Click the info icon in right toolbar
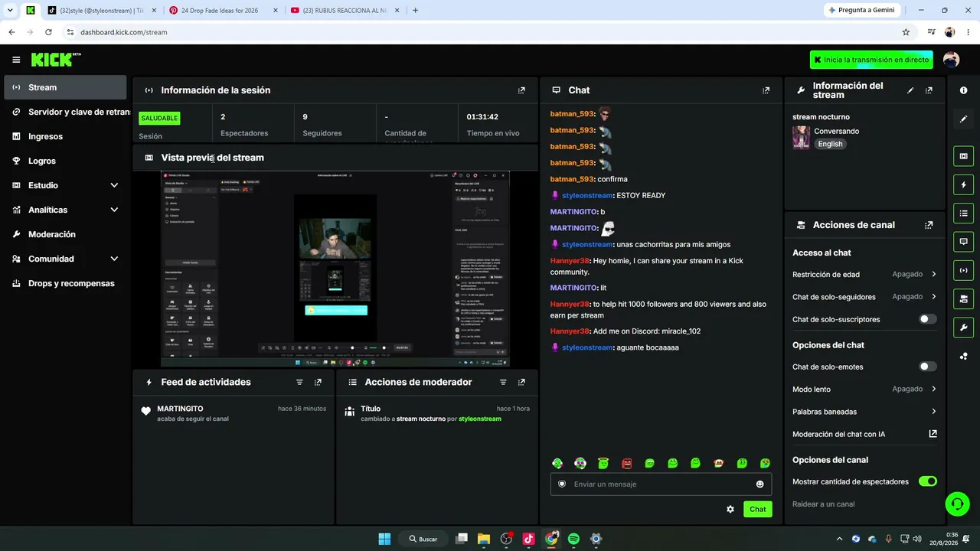The width and height of the screenshot is (980, 551). [x=963, y=90]
